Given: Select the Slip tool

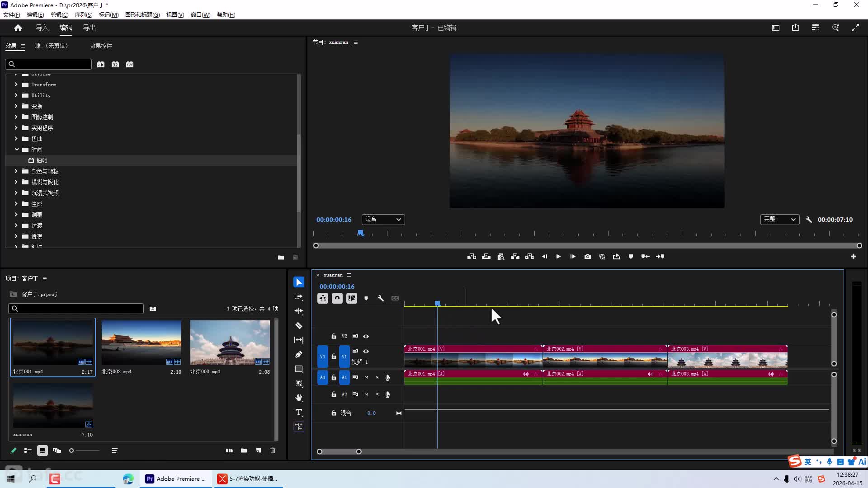Looking at the screenshot, I should click(299, 340).
